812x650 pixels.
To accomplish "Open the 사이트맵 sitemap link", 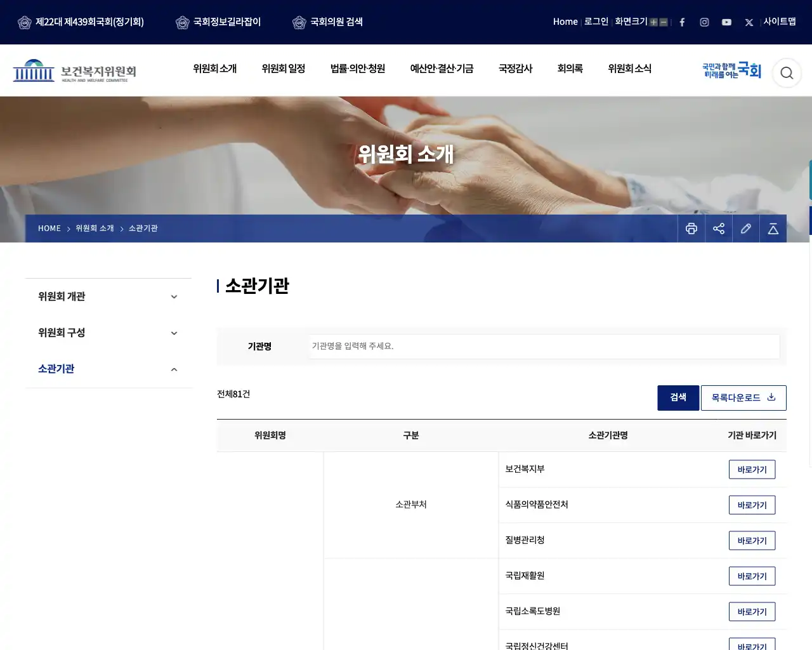I will 780,22.
